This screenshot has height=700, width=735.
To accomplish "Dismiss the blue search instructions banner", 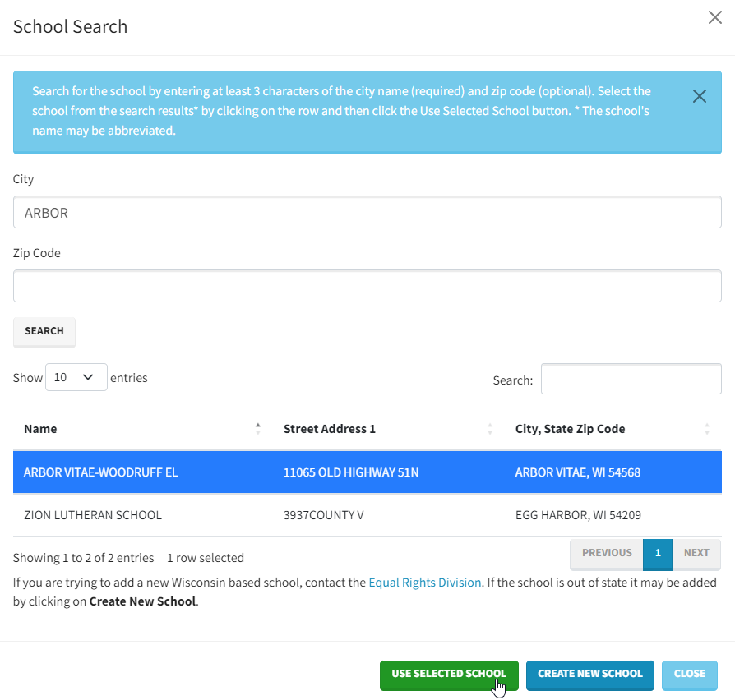I will [x=699, y=96].
